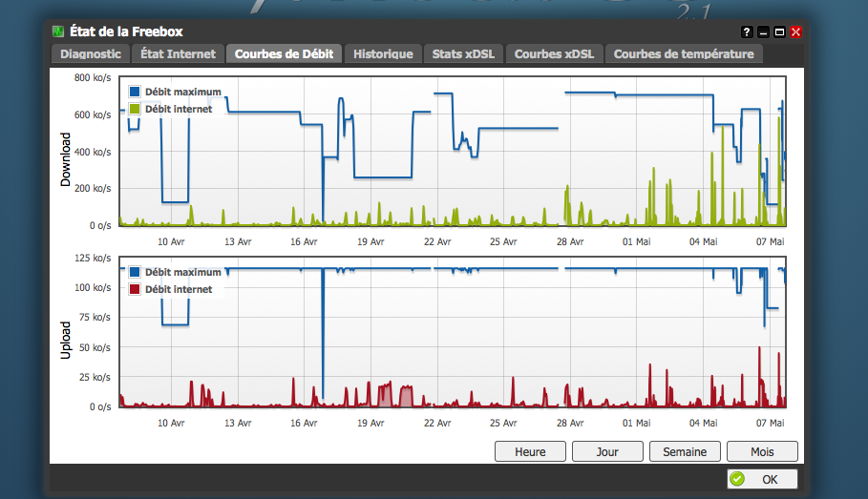Click blue Débit maximum swatch in Upload legend
This screenshot has height=499, width=868.
135,272
